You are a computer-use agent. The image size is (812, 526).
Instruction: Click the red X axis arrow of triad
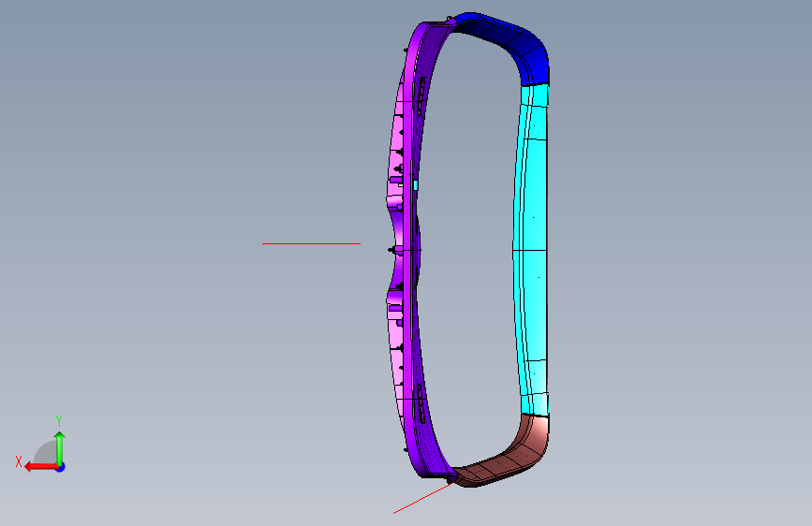point(40,467)
